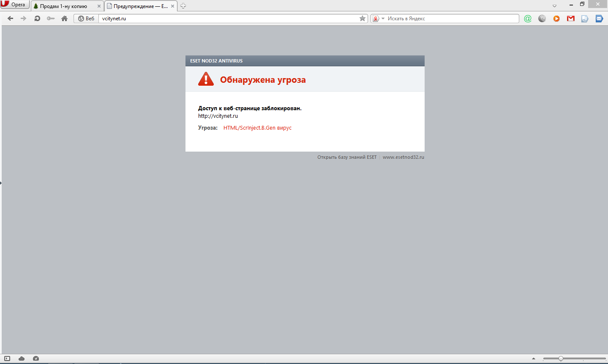The height and width of the screenshot is (364, 608).
Task: Open the Gmail extension icon
Action: pos(571,19)
